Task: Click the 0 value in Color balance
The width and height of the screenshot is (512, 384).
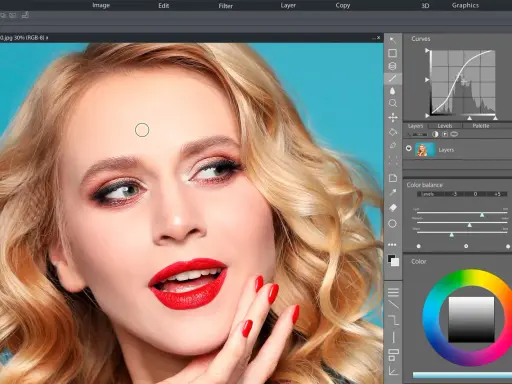Action: pyautogui.click(x=475, y=194)
